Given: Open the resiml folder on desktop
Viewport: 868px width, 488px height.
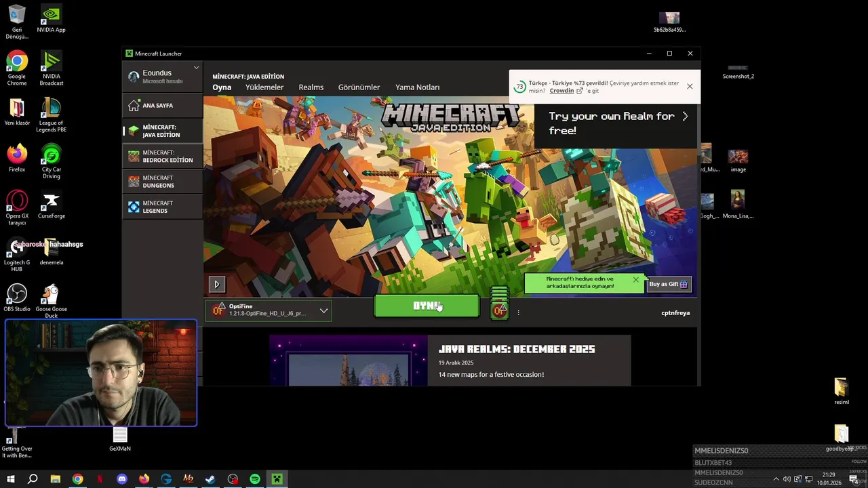Looking at the screenshot, I should (841, 392).
